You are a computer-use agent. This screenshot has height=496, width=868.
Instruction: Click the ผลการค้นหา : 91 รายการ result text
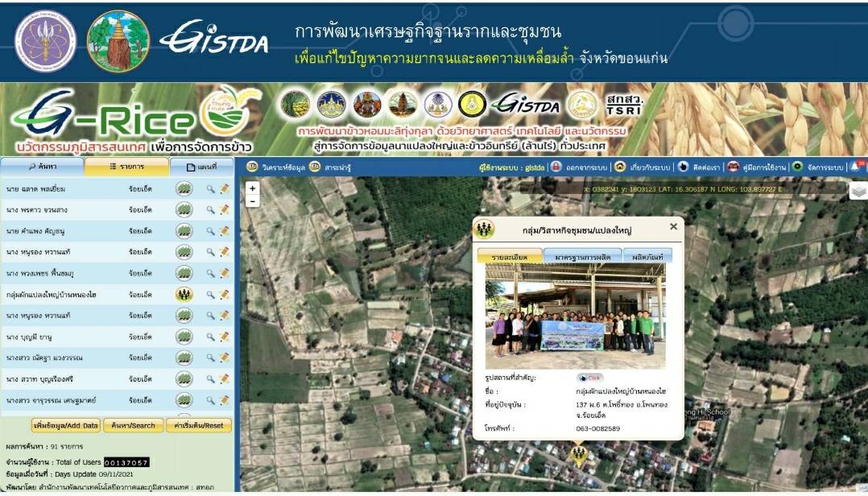44,446
